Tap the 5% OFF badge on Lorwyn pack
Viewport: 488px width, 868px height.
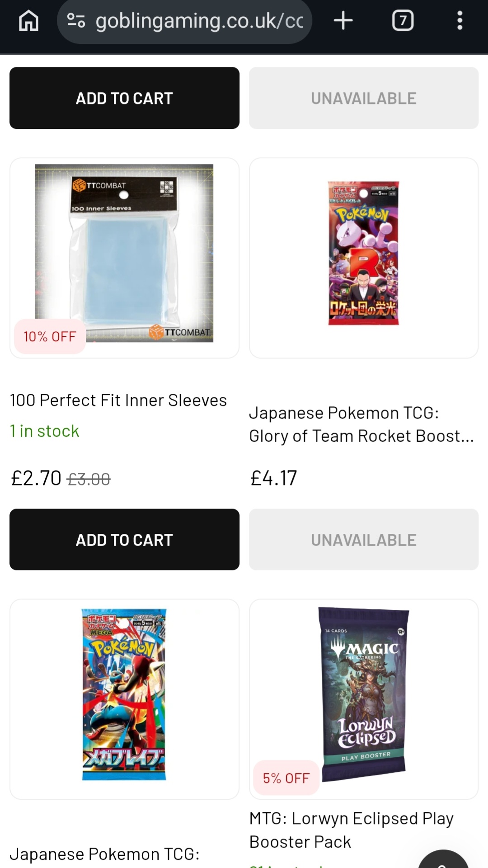pyautogui.click(x=286, y=778)
